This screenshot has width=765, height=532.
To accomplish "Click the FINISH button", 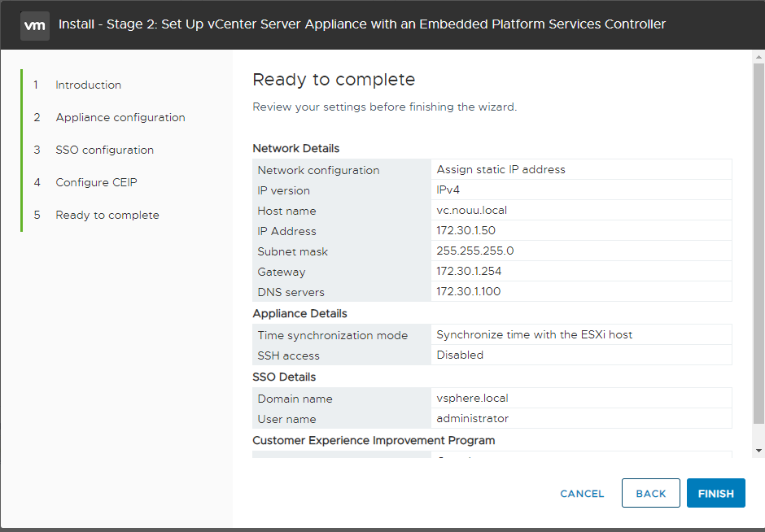I will pos(715,493).
